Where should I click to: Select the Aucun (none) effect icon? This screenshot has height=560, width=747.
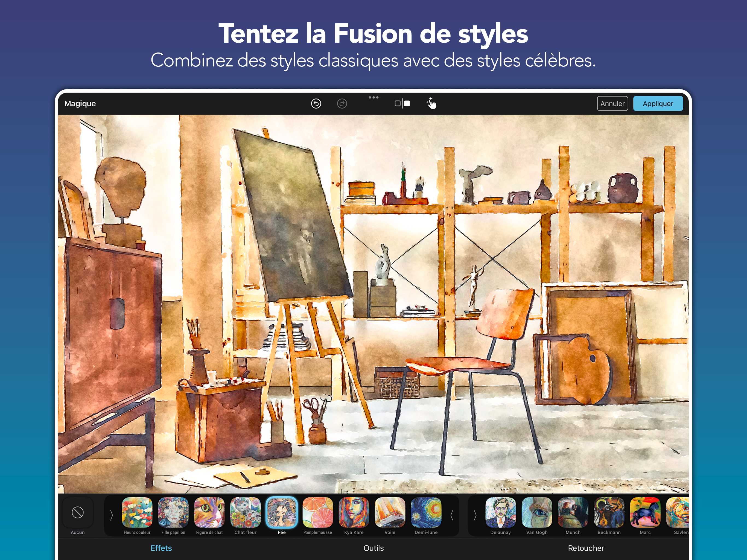click(x=78, y=512)
